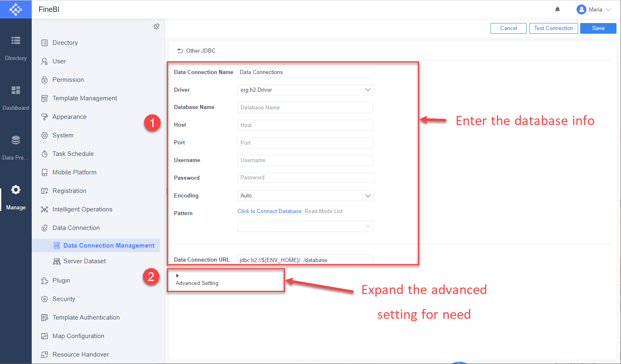Viewport: 621px width, 364px height.
Task: Open the notification bell
Action: 557,9
